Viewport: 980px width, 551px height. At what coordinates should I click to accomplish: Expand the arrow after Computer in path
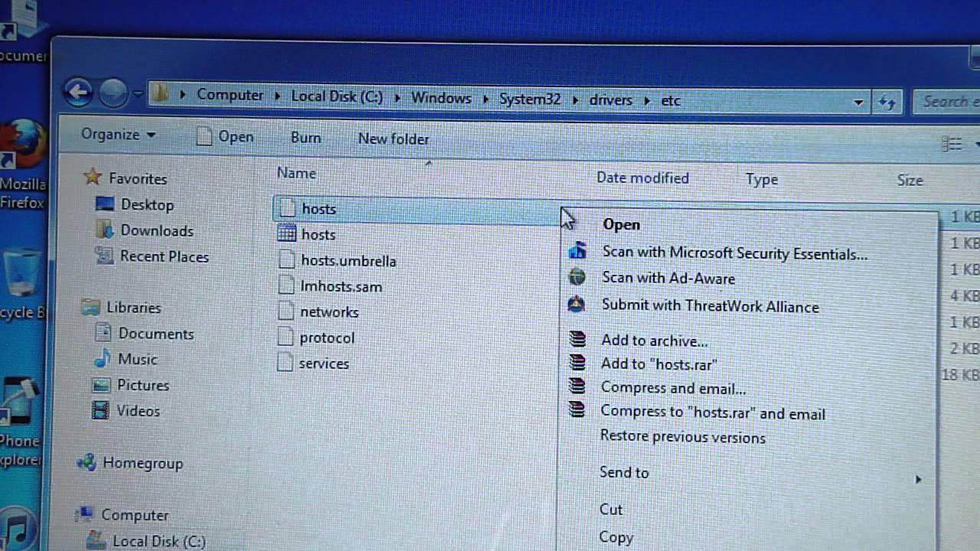coord(277,96)
